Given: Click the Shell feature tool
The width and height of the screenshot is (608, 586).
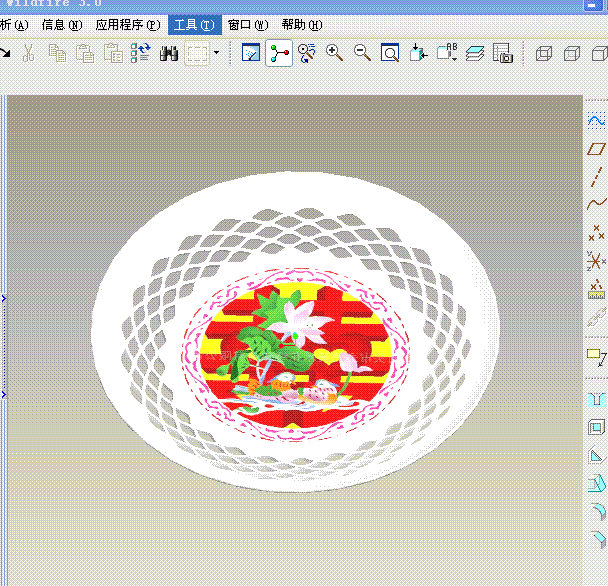Looking at the screenshot, I should [x=596, y=429].
